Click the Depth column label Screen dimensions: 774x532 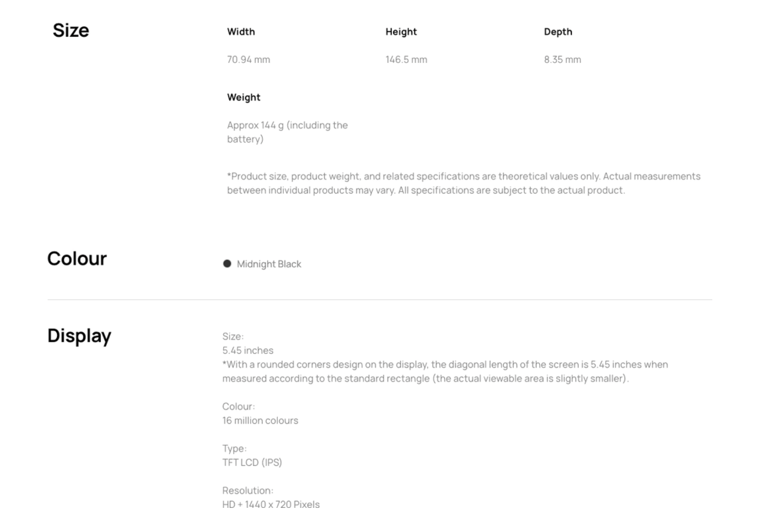[x=558, y=32]
